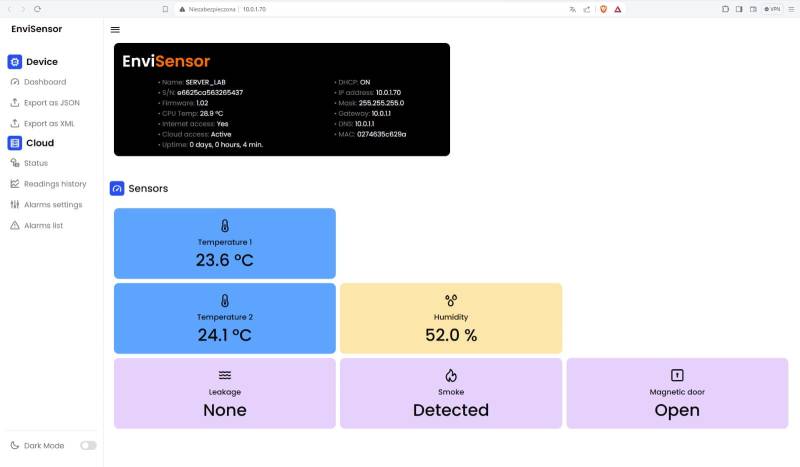The image size is (800, 467).
Task: Click the Sensors gauge icon
Action: click(117, 188)
